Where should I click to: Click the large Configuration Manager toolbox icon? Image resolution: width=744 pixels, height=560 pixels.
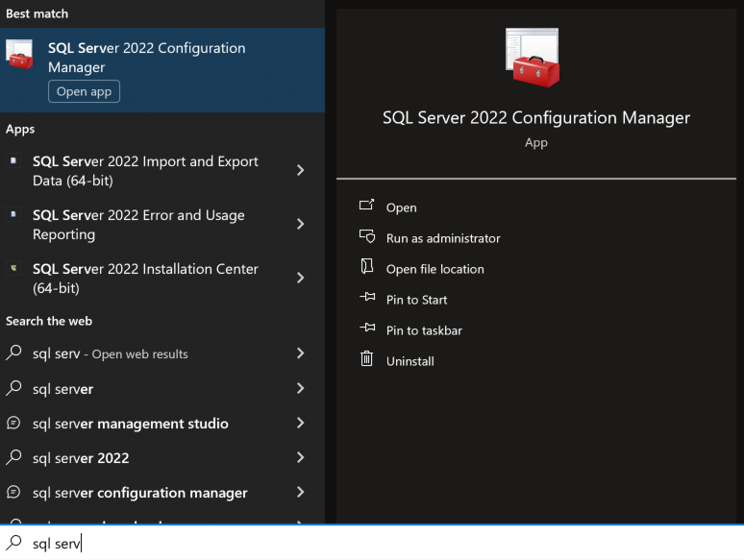click(533, 58)
